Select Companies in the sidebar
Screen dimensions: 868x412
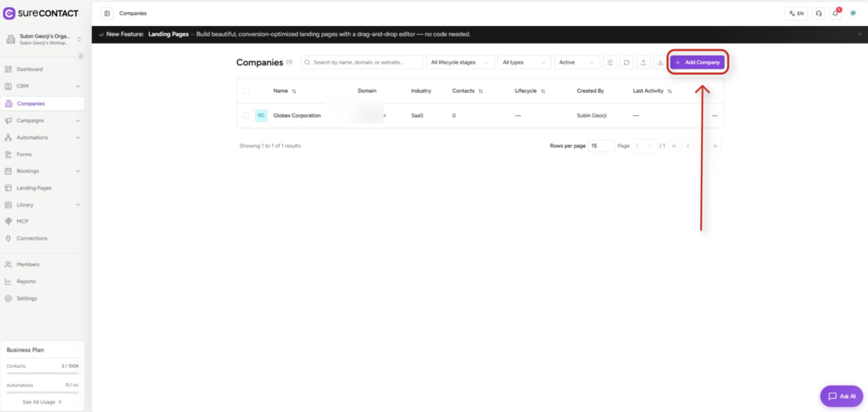coord(43,104)
